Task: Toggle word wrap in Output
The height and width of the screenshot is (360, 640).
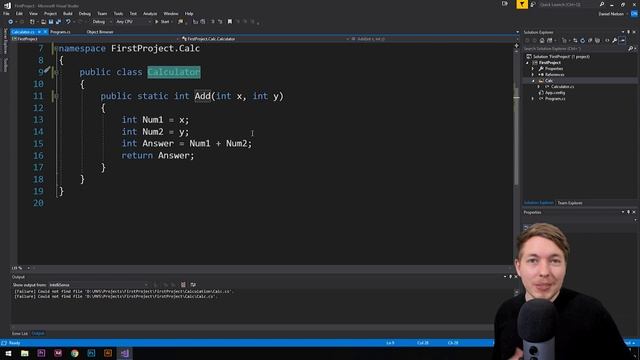Action: [x=193, y=284]
